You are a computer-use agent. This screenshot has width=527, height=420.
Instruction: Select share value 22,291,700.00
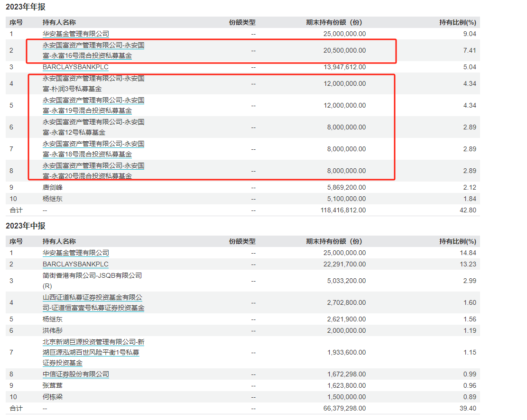coord(344,265)
